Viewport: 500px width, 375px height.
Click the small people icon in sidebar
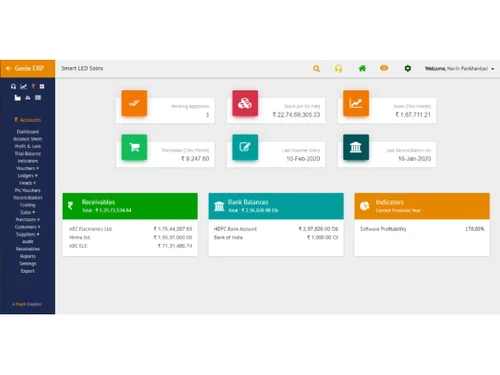coord(28,98)
